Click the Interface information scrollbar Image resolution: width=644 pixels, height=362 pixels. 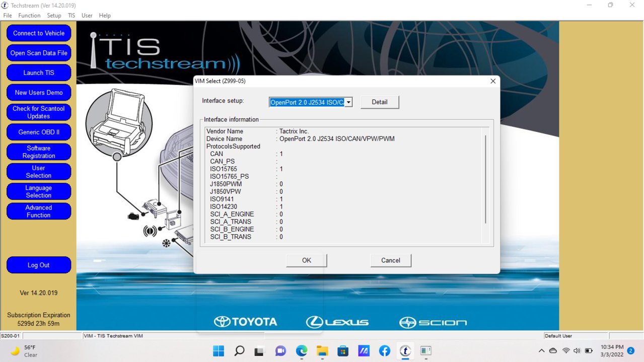coord(485,179)
